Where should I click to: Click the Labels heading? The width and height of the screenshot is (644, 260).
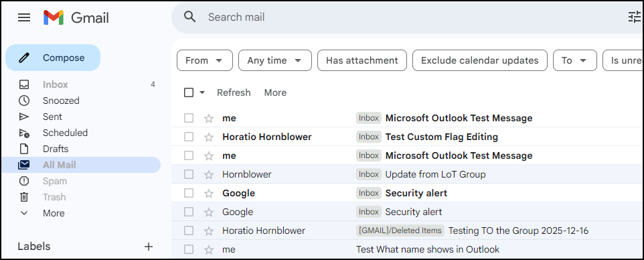click(33, 247)
